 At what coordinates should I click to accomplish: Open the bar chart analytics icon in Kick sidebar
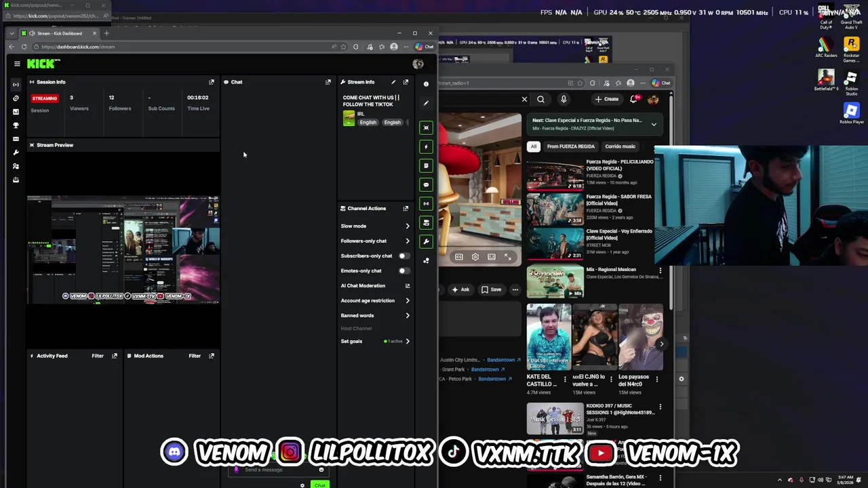pyautogui.click(x=16, y=112)
